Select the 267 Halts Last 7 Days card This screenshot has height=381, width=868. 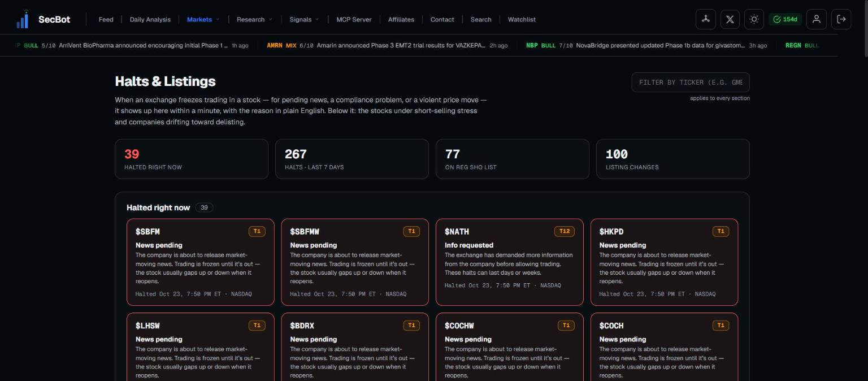[352, 159]
